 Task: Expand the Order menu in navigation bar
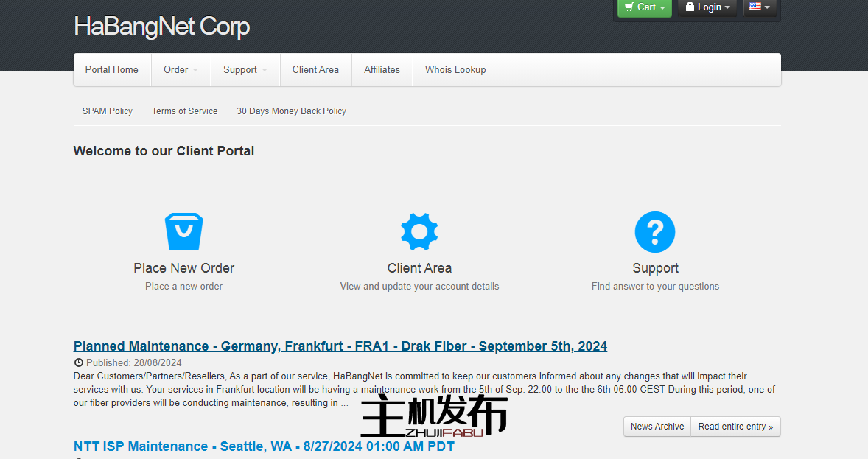pyautogui.click(x=181, y=70)
